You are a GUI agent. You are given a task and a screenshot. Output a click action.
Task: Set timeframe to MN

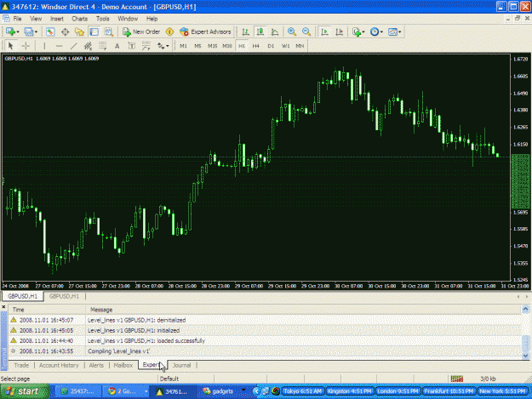click(300, 46)
